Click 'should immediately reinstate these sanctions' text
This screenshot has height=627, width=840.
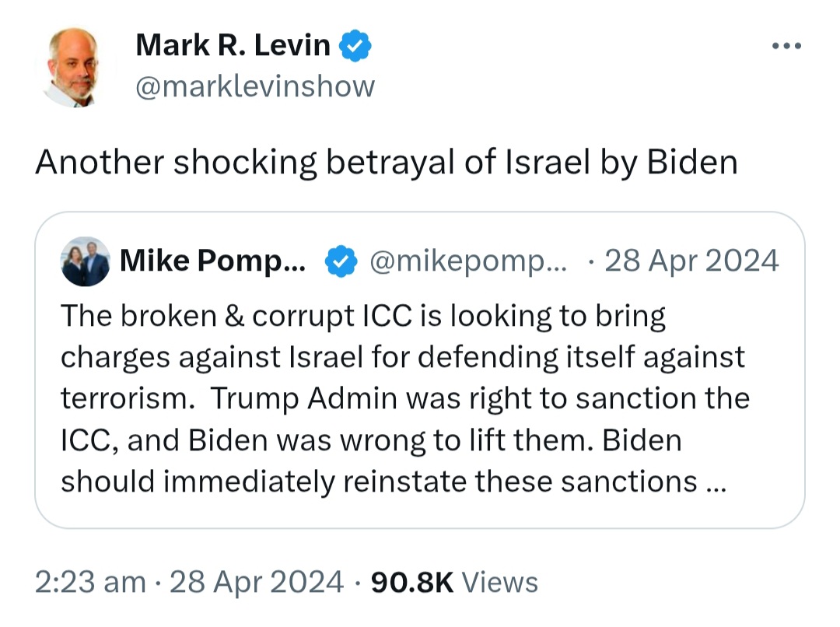pyautogui.click(x=380, y=482)
